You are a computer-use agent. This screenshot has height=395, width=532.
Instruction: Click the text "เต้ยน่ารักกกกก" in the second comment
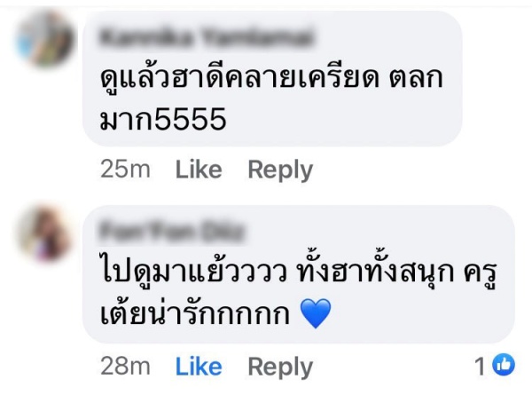(x=195, y=312)
